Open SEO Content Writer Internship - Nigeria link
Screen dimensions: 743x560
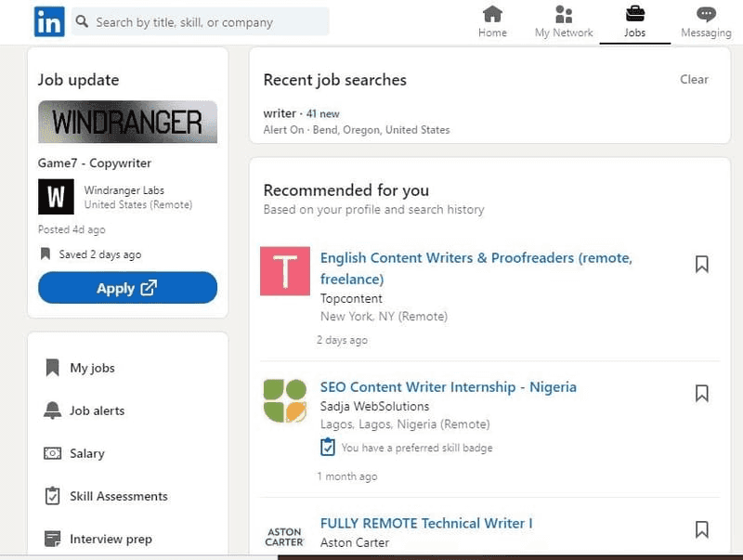[x=449, y=387]
